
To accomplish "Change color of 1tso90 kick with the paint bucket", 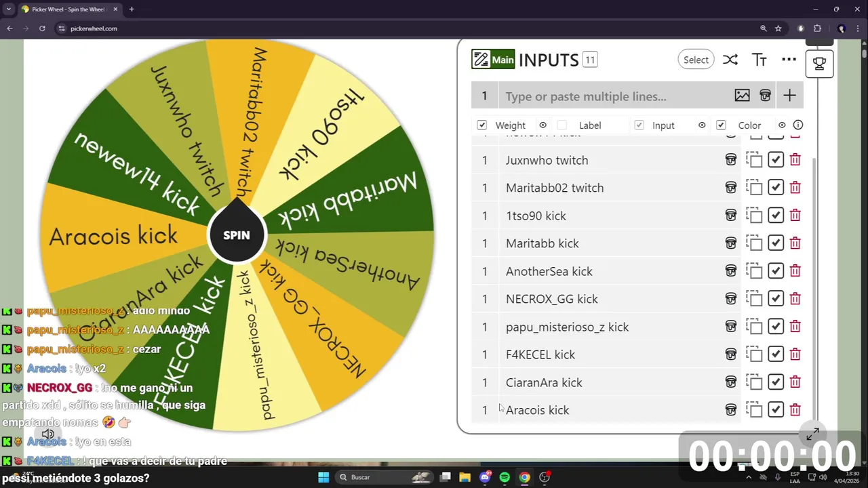I will [x=730, y=216].
